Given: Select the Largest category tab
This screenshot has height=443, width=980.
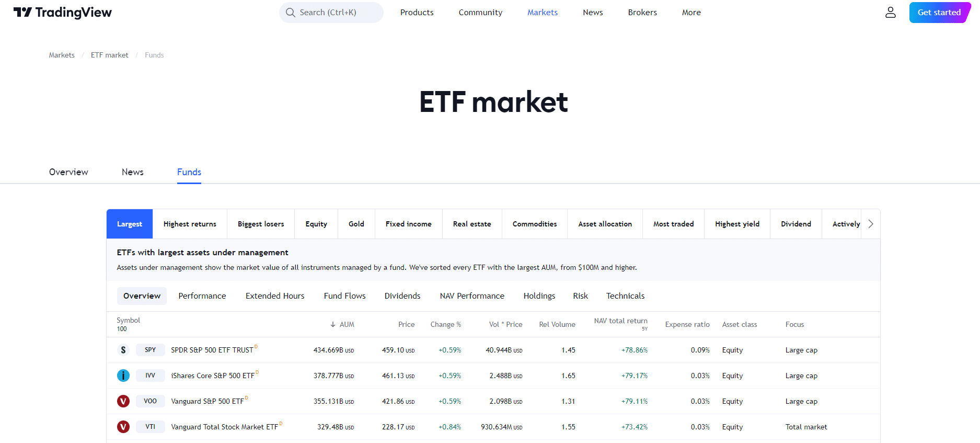Looking at the screenshot, I should click(x=130, y=224).
